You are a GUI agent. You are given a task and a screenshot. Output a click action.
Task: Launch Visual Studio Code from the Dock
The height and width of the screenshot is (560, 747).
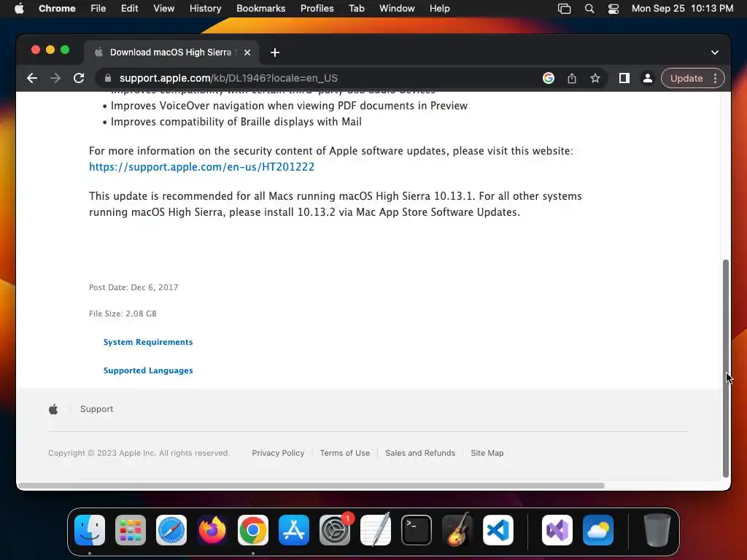(498, 530)
